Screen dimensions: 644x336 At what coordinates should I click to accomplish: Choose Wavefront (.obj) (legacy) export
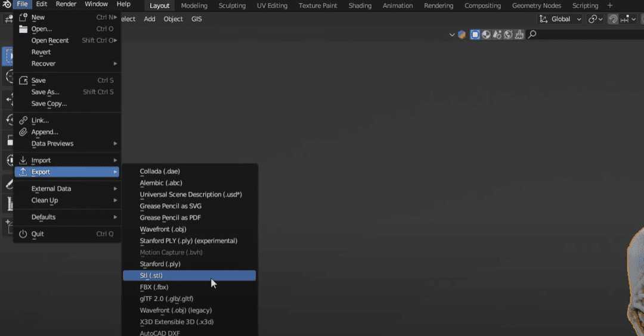tap(190, 310)
